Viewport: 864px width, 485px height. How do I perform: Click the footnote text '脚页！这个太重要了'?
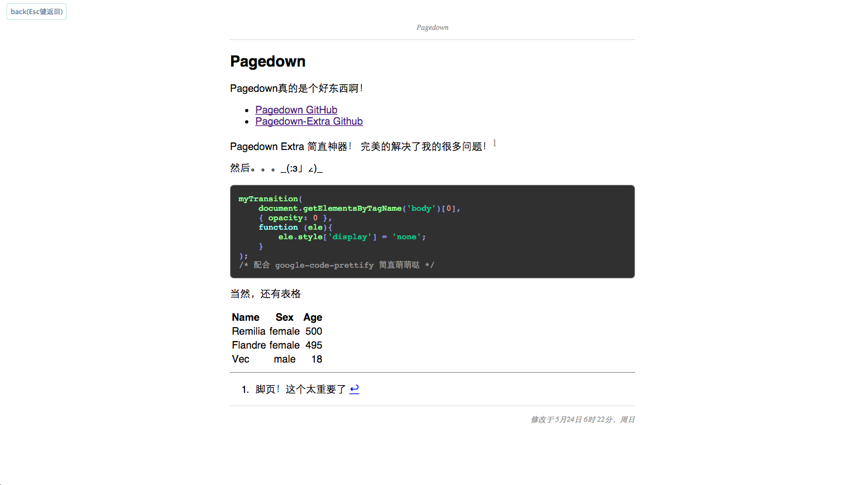click(x=300, y=389)
